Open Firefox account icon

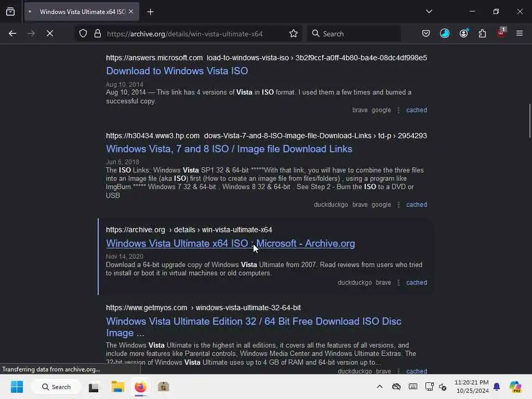(x=463, y=33)
